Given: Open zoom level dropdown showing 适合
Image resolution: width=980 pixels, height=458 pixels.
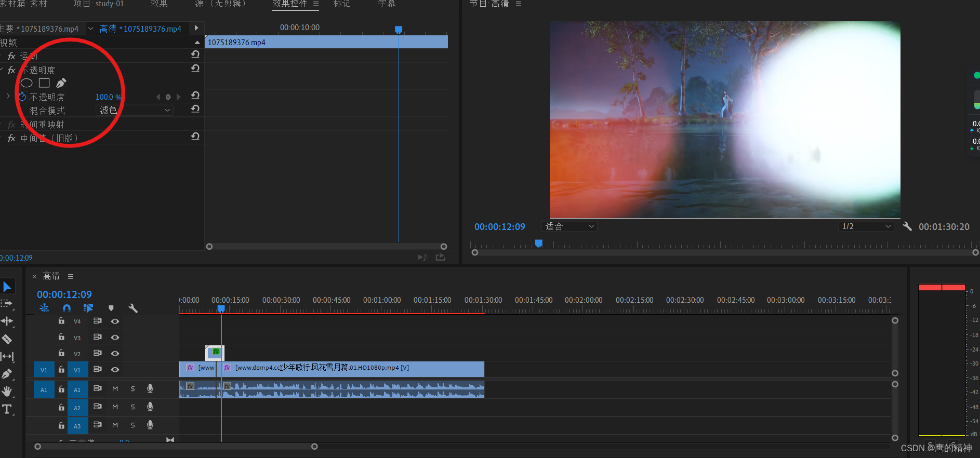Looking at the screenshot, I should coord(569,226).
